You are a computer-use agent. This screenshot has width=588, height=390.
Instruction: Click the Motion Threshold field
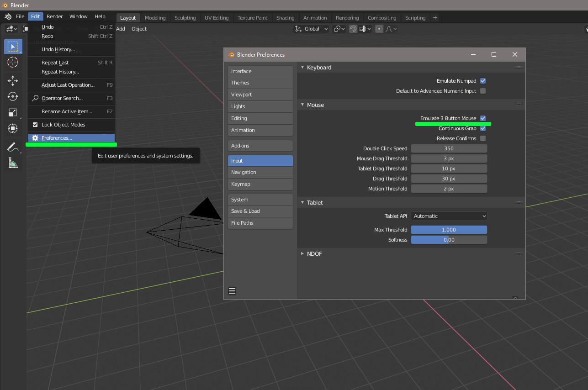449,189
